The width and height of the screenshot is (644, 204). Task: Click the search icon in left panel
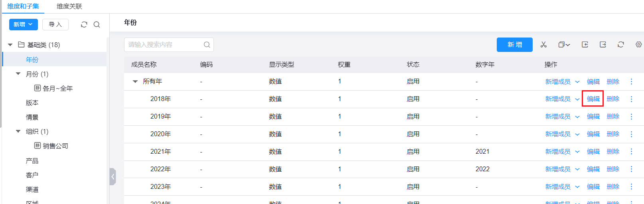(x=97, y=24)
